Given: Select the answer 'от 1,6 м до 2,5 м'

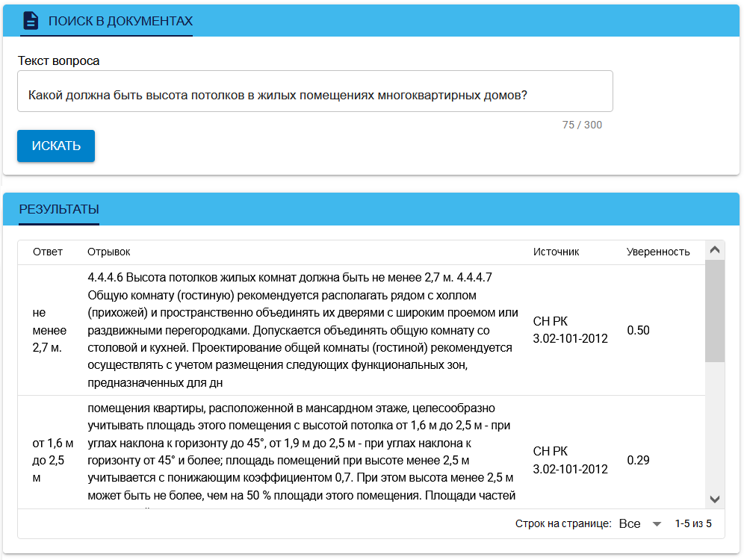Looking at the screenshot, I should pyautogui.click(x=53, y=461).
